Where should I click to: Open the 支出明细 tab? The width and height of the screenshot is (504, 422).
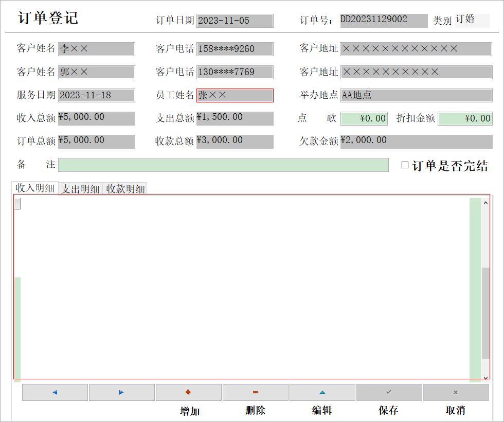[80, 189]
